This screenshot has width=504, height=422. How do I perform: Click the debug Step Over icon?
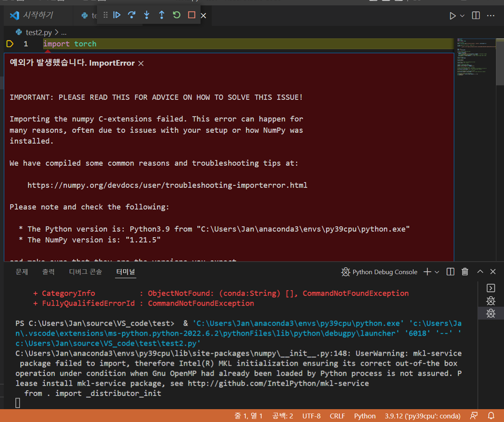pyautogui.click(x=132, y=15)
